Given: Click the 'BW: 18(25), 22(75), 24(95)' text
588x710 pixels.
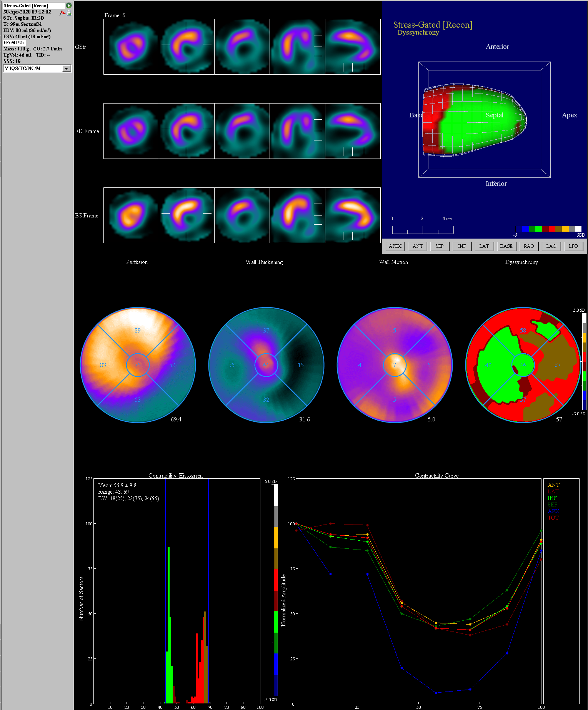Looking at the screenshot, I should tap(128, 499).
